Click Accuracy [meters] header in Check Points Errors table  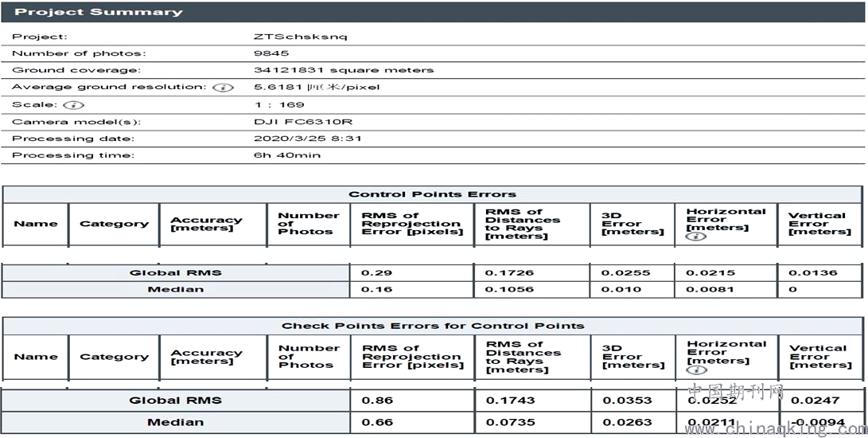point(206,357)
